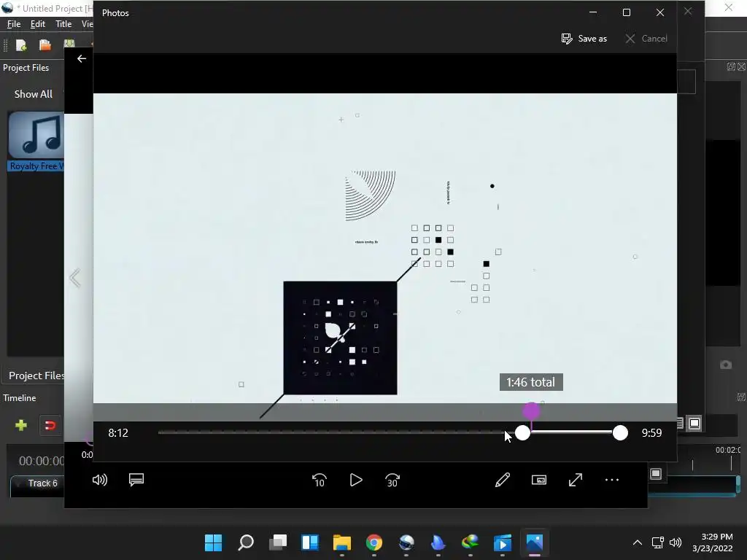Open Task View from the taskbar
The height and width of the screenshot is (560, 747).
pyautogui.click(x=278, y=542)
